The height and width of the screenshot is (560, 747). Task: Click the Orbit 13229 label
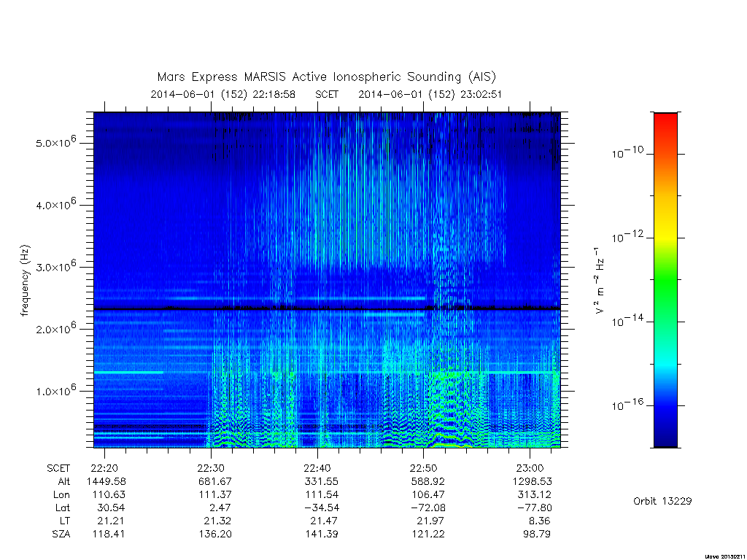(662, 501)
